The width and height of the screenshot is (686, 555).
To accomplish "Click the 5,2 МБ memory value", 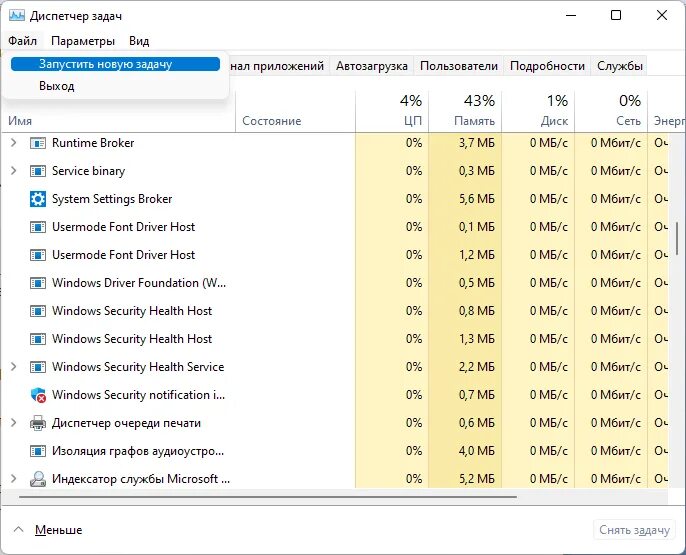I will (477, 479).
